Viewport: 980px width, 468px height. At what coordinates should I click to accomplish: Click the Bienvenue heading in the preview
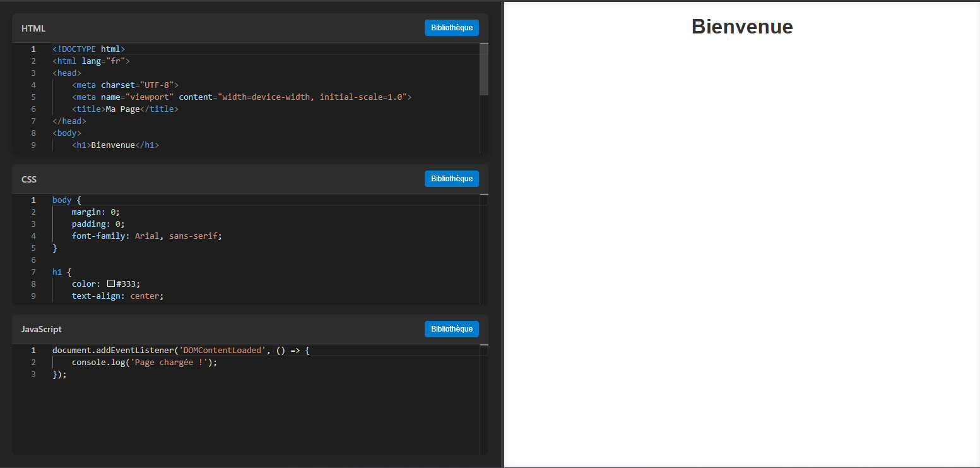pos(741,27)
